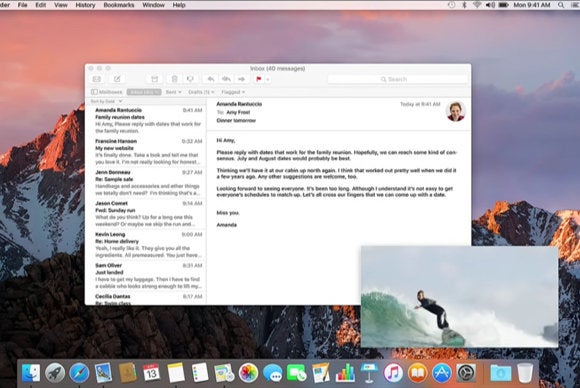Click the surfer picture-in-picture video

pyautogui.click(x=459, y=297)
